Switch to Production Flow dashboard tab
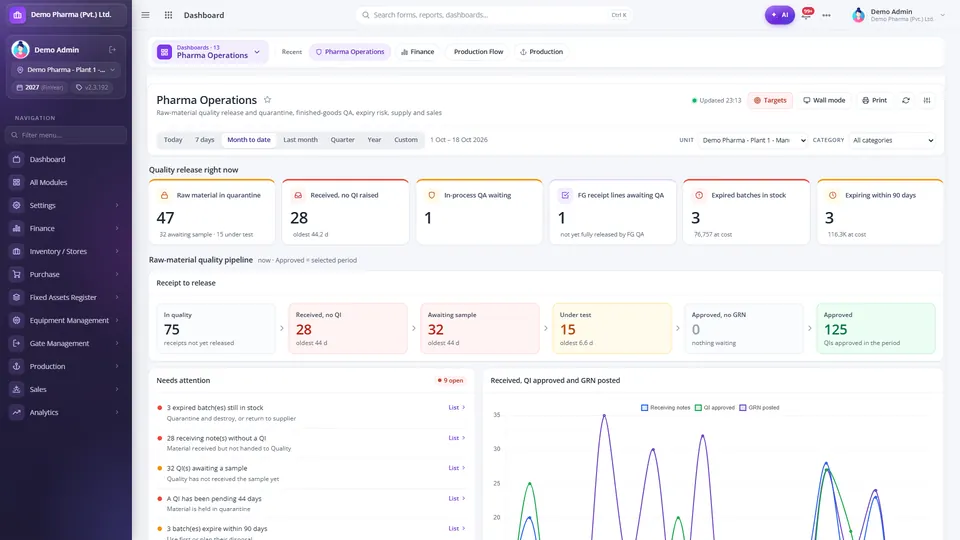Image resolution: width=960 pixels, height=540 pixels. 478,52
